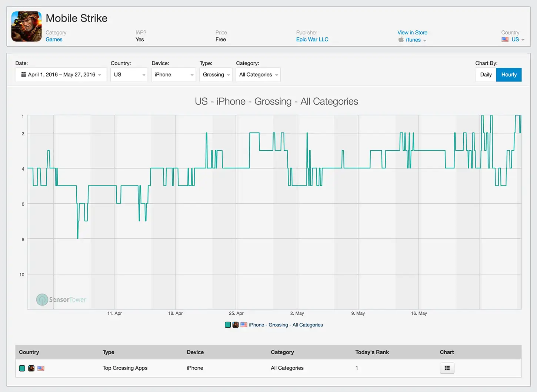Click the Chart column header

(x=447, y=352)
